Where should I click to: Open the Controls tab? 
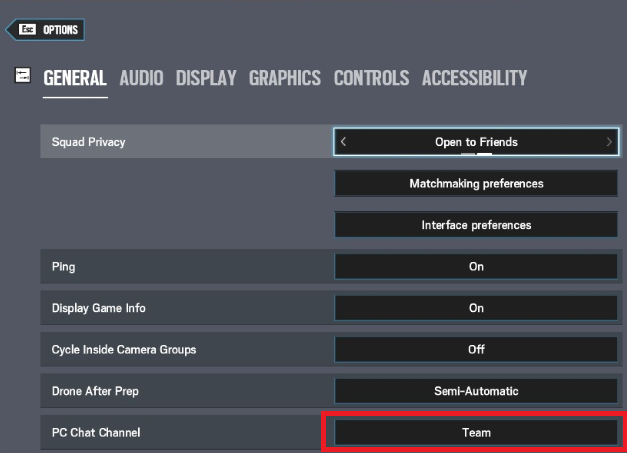click(371, 78)
